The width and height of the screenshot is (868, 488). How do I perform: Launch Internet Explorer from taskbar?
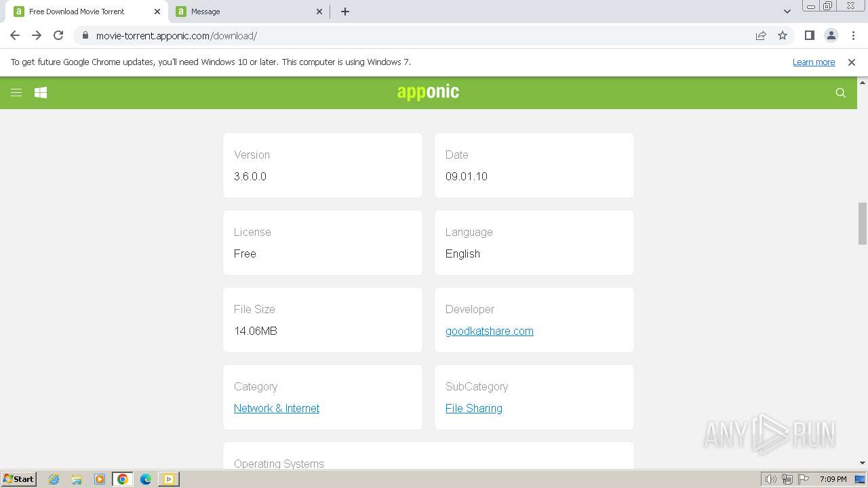[54, 479]
